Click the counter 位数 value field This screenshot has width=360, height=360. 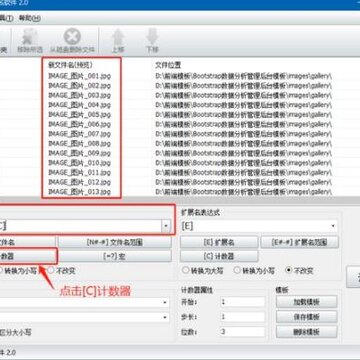pos(242,332)
